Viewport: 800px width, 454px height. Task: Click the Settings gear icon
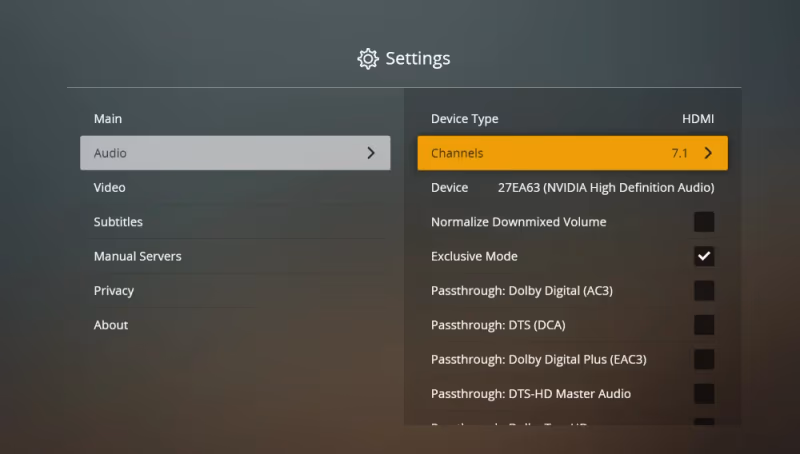[368, 59]
